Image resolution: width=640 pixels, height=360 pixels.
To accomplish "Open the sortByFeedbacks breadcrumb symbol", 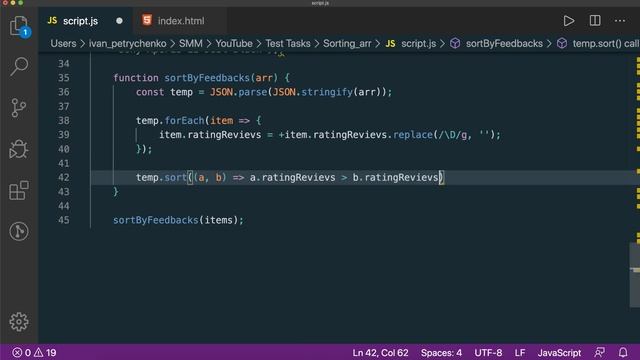I will coord(497,44).
